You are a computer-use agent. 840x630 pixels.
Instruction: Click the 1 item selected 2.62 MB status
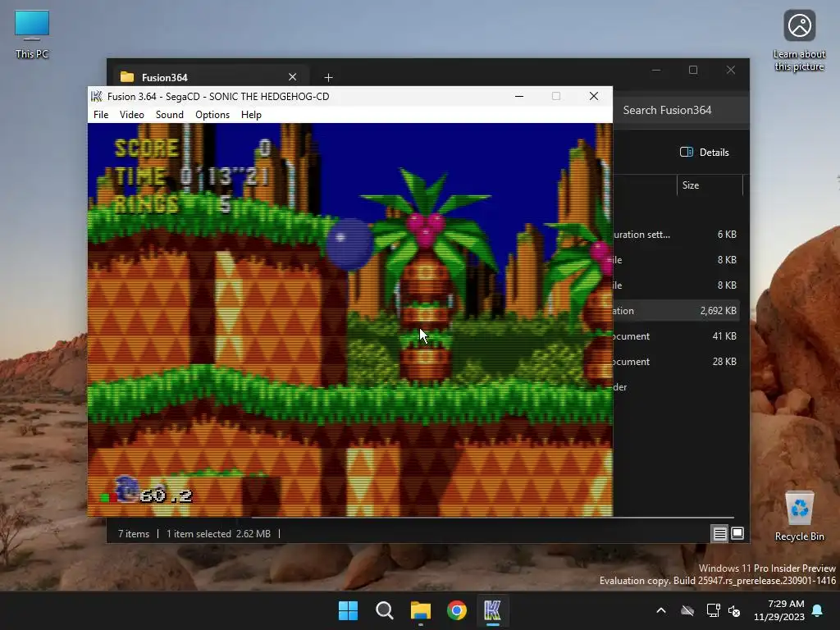[x=218, y=533]
